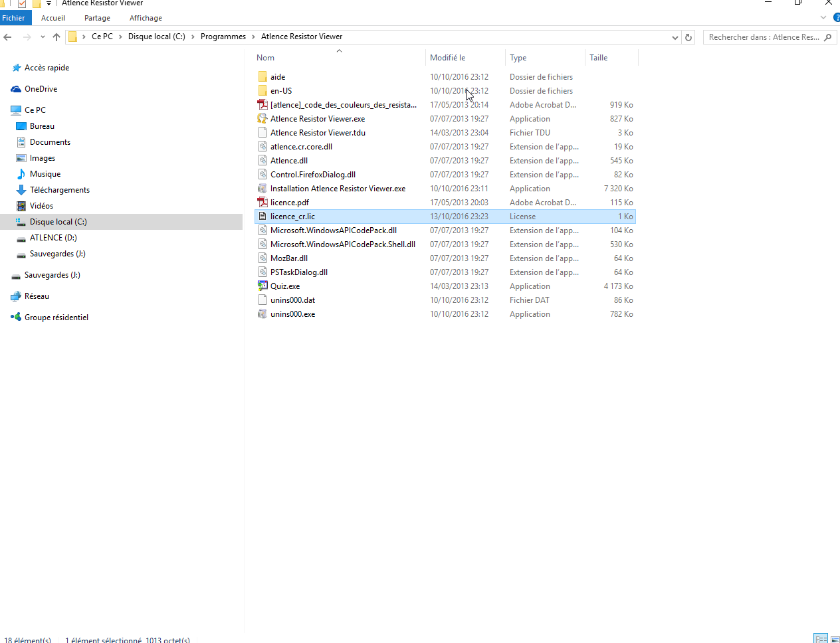Open recent locations dropdown arrow
This screenshot has height=643, width=840.
pyautogui.click(x=43, y=37)
